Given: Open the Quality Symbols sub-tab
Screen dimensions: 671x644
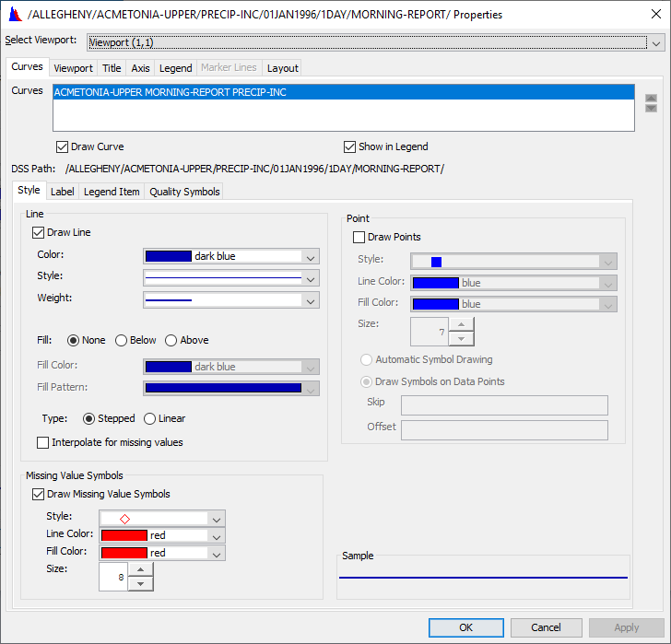Looking at the screenshot, I should (184, 192).
